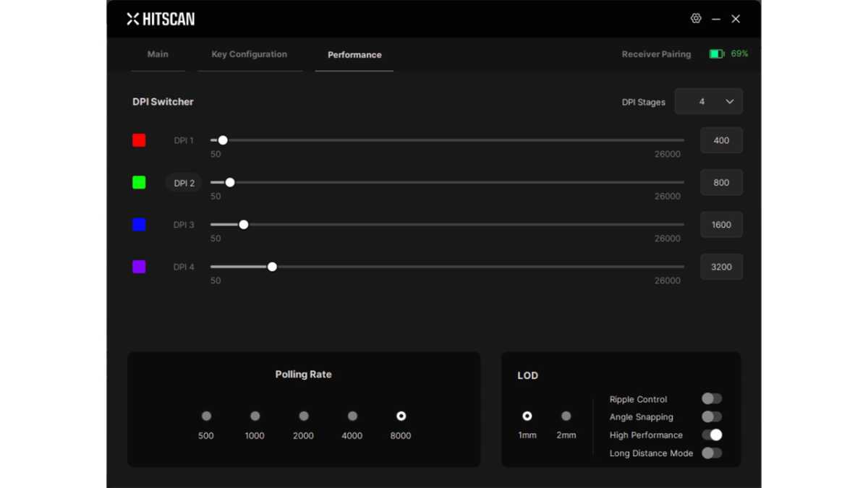
Task: Select 8000 polling rate
Action: pyautogui.click(x=401, y=416)
